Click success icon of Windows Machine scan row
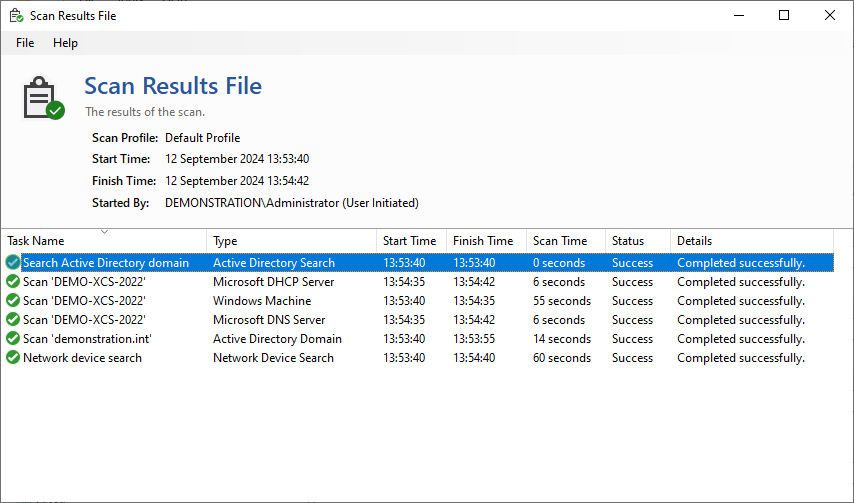 pyautogui.click(x=13, y=301)
